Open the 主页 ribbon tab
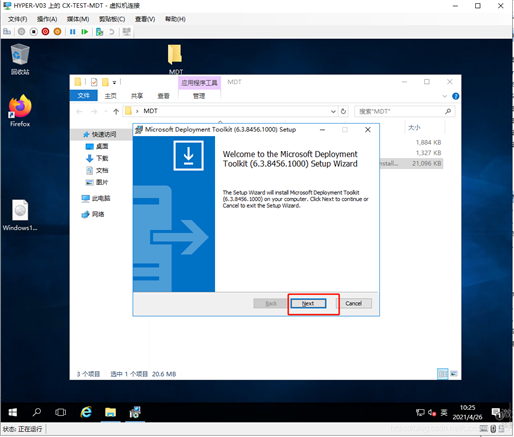514x437 pixels. tap(111, 96)
